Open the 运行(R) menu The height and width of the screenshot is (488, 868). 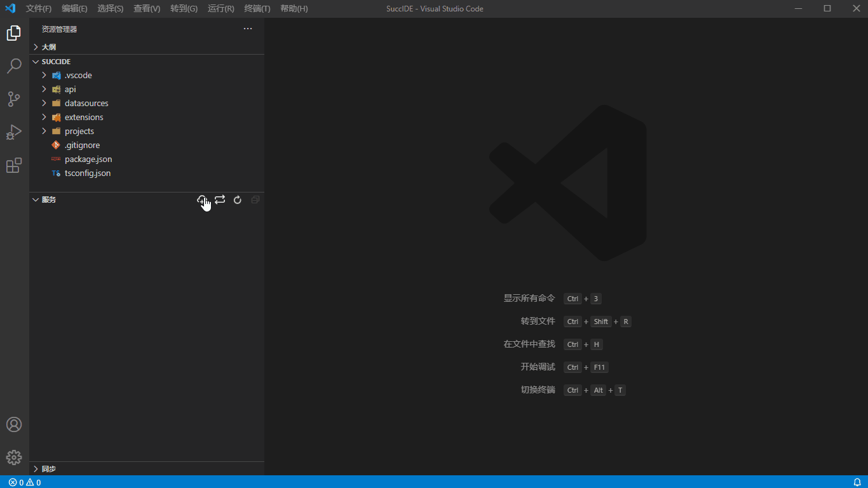click(x=221, y=9)
